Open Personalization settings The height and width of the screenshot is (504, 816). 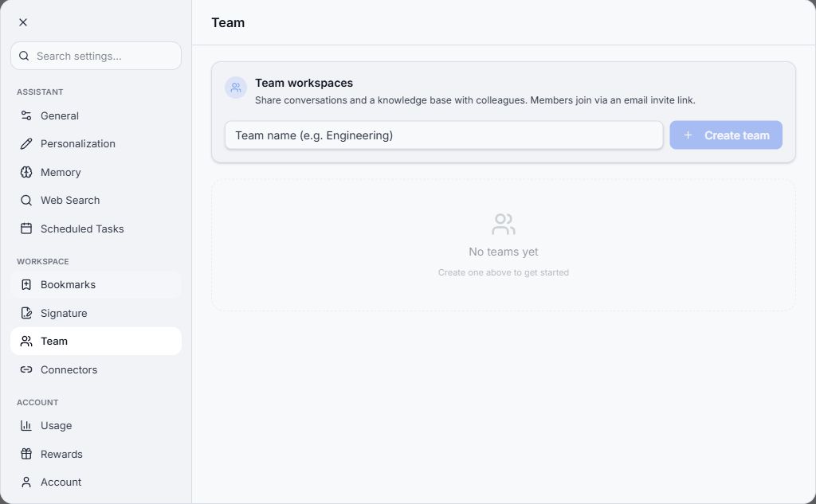pos(96,143)
